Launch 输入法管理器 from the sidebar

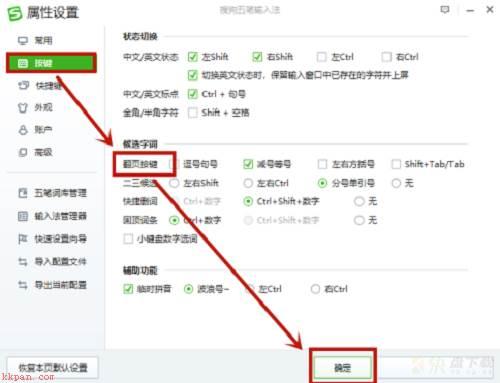click(52, 216)
